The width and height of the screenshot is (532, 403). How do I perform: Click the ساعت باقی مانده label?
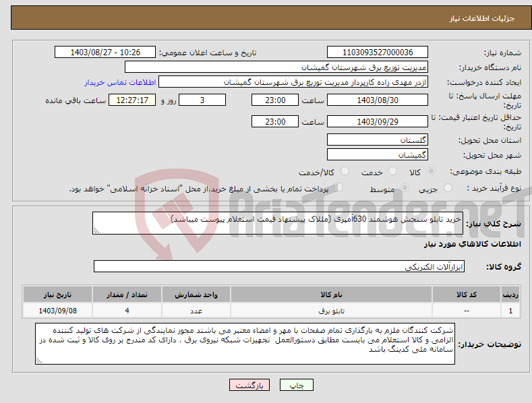click(76, 100)
